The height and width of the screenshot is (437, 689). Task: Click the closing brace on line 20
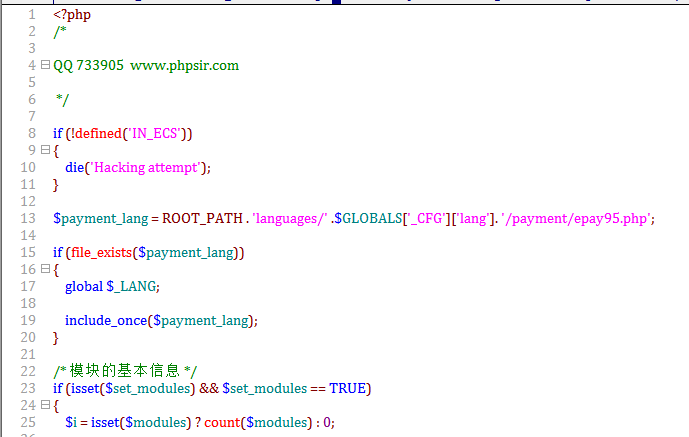pyautogui.click(x=55, y=338)
